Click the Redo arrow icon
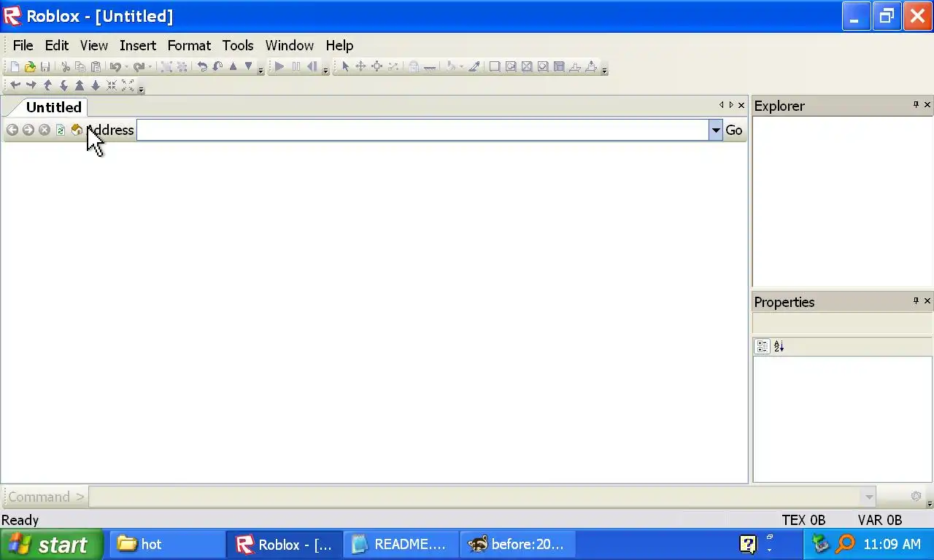Screen dimensions: 934x560 tap(138, 66)
